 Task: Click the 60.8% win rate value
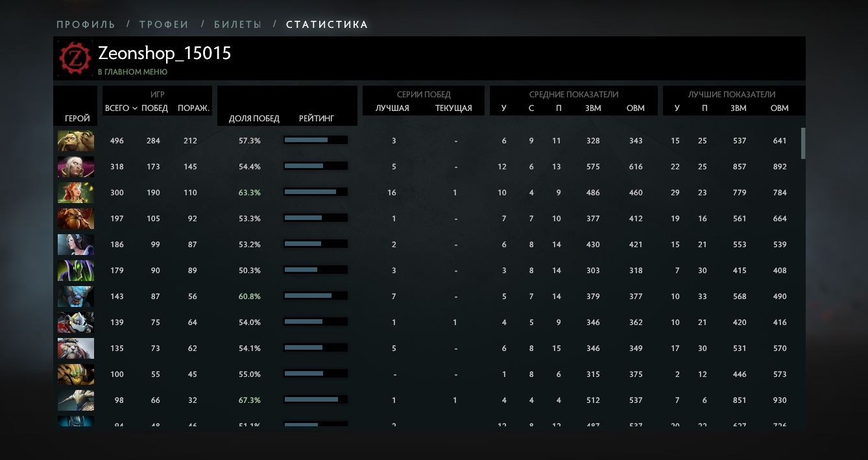(250, 297)
